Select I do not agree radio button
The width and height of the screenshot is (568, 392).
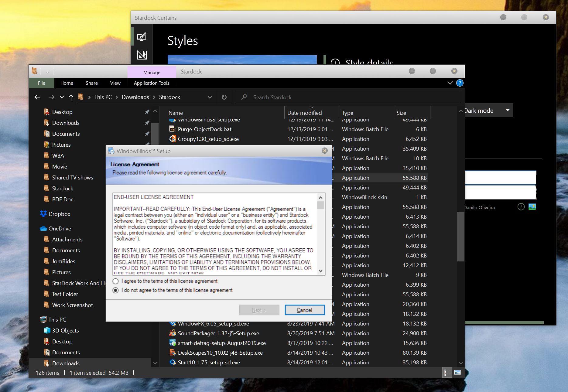tap(115, 290)
